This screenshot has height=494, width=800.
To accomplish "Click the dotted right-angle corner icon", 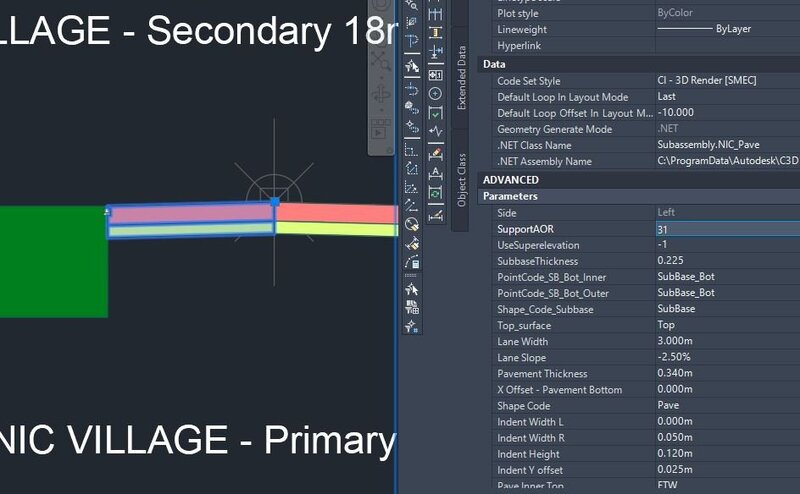I will click(x=411, y=151).
